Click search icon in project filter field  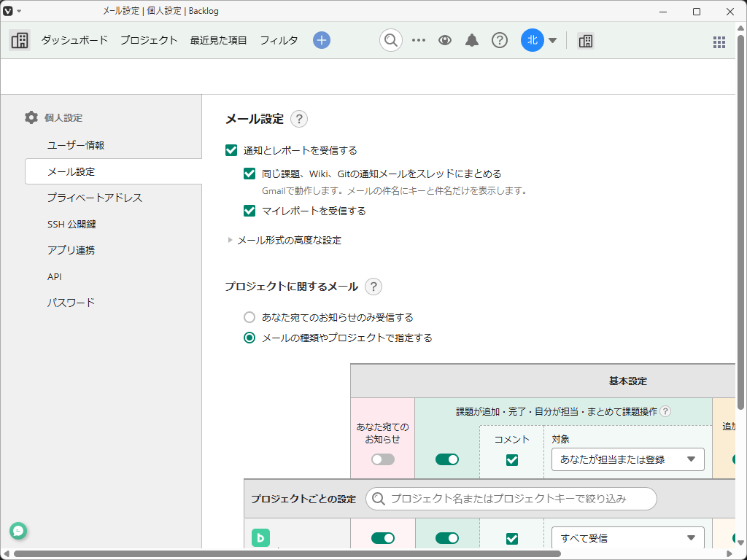coord(379,499)
